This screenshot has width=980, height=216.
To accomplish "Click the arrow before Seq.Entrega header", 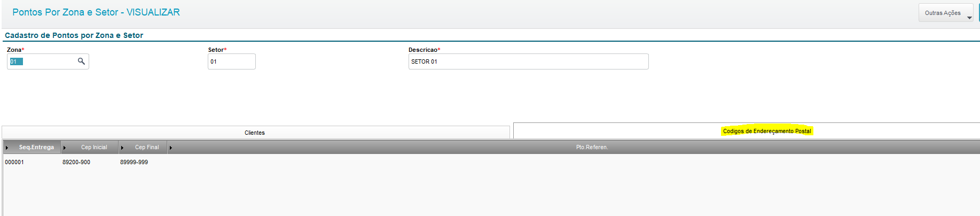I will (7, 148).
